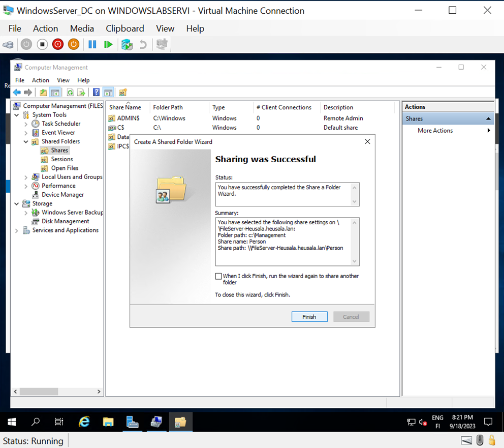Click Finish to close the wizard

click(x=309, y=316)
